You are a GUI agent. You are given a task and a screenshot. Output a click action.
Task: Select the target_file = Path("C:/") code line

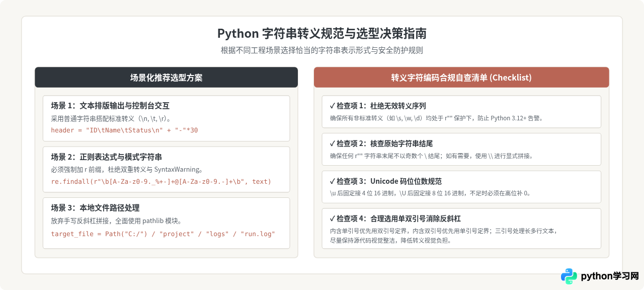[163, 234]
